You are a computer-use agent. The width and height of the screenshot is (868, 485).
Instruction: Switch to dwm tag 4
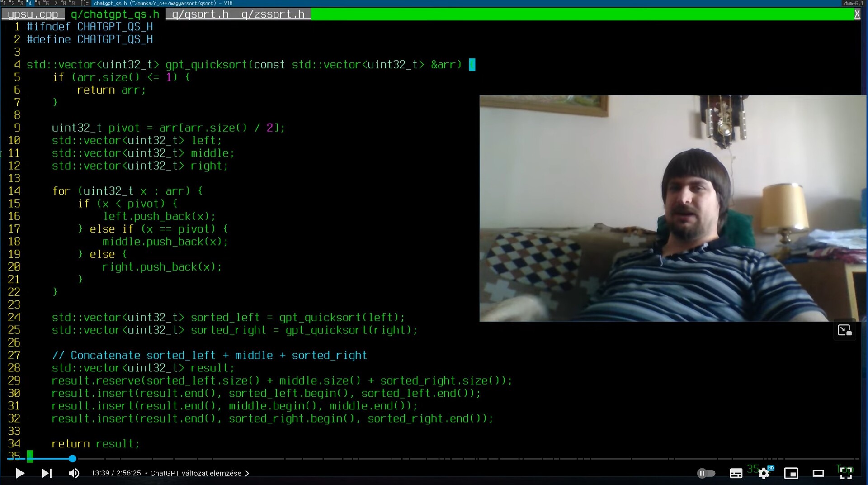coord(29,3)
